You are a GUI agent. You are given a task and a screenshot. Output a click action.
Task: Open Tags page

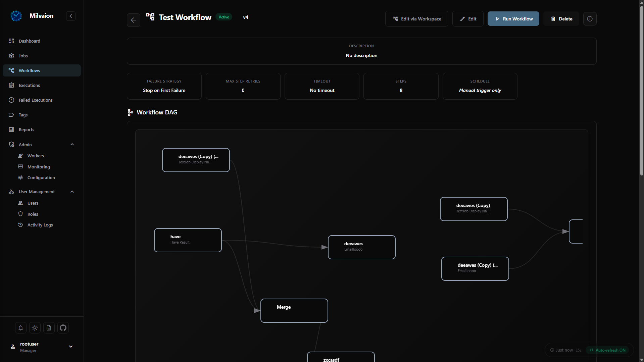42,115
